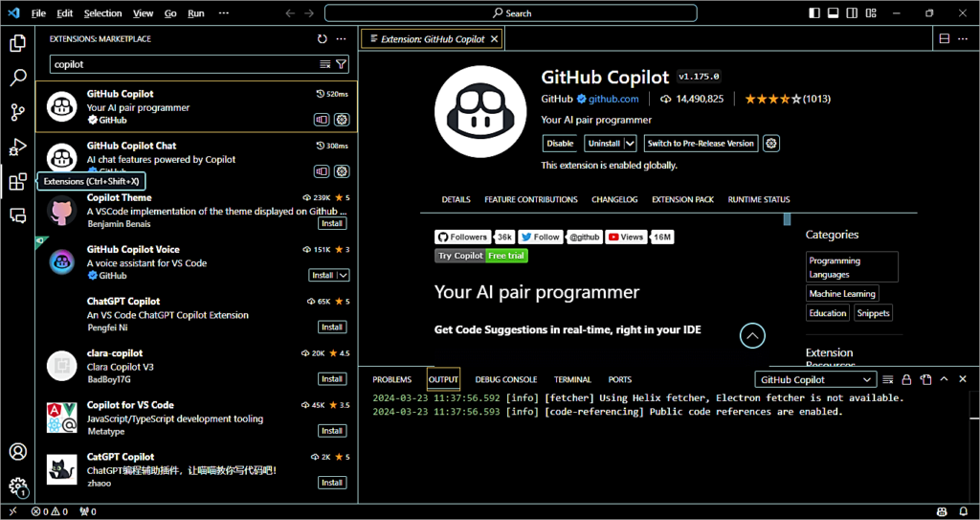Expand Install dropdown for GitHub Copilot Voice
Image resolution: width=980 pixels, height=520 pixels.
(343, 275)
